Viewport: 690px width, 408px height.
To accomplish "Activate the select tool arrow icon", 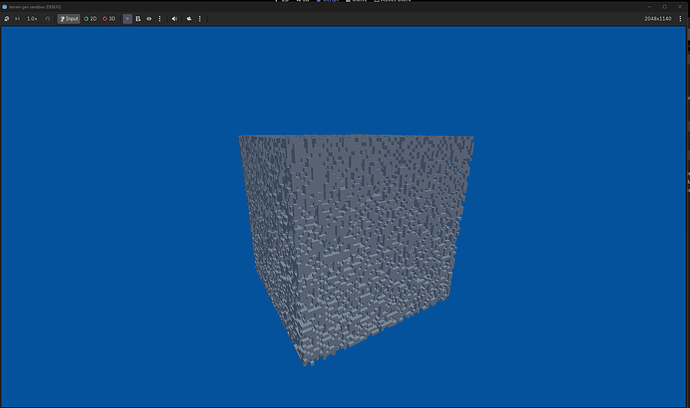I will point(128,19).
